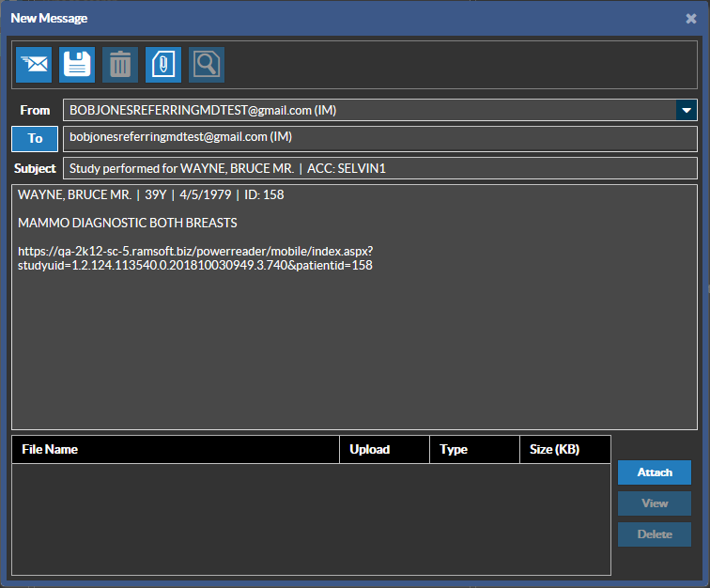Click the paperclip attachment icon
This screenshot has height=588, width=710.
(163, 64)
